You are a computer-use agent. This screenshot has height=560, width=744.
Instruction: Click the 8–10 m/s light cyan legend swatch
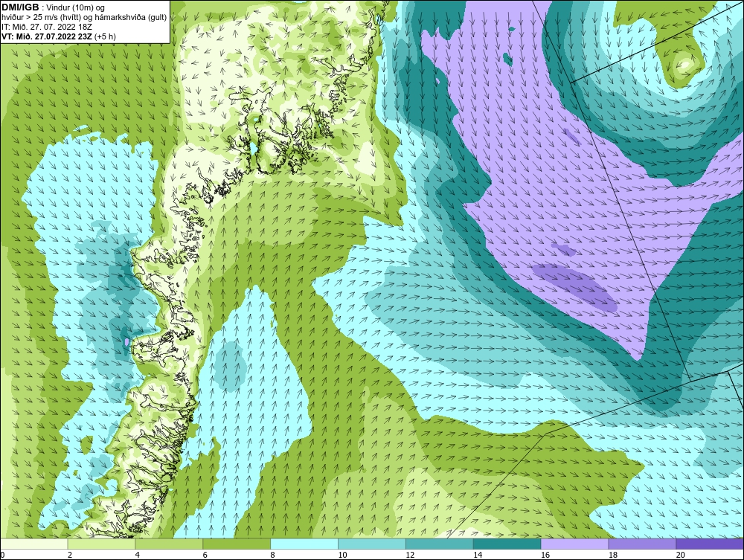click(304, 544)
